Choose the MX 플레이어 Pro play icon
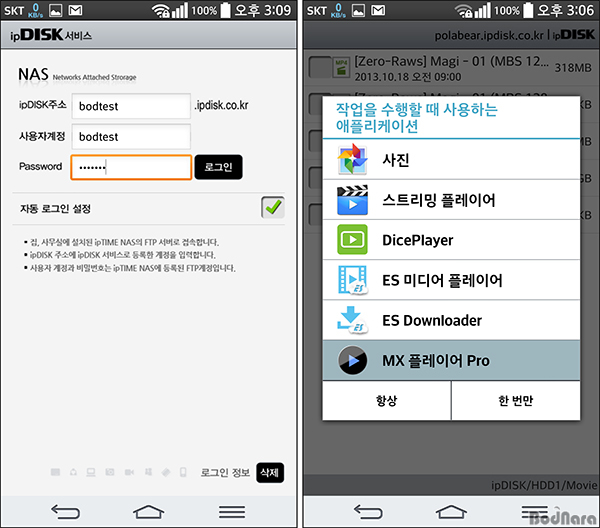600x528 pixels. click(352, 360)
